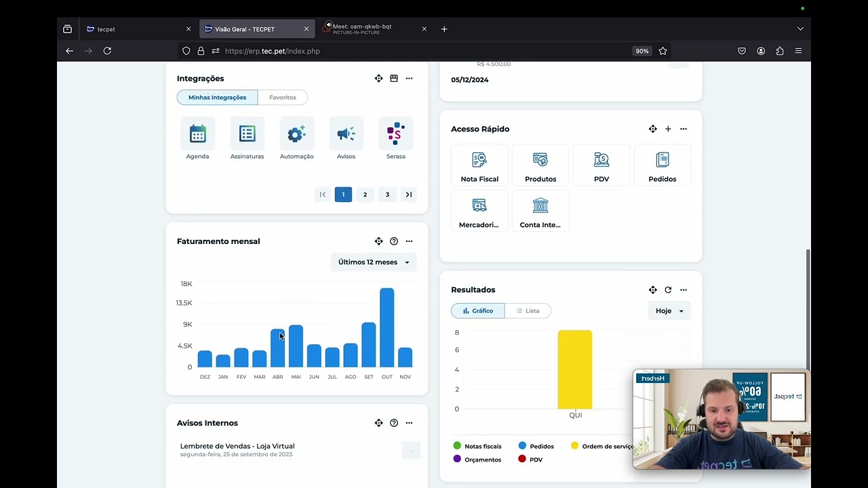This screenshot has width=868, height=488.
Task: Refresh the Resultados panel
Action: [x=668, y=290]
